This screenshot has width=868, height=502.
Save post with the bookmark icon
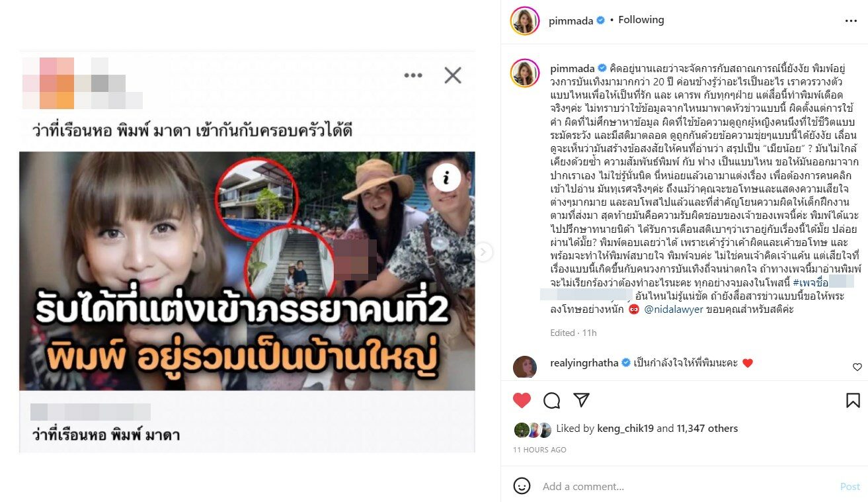point(853,400)
